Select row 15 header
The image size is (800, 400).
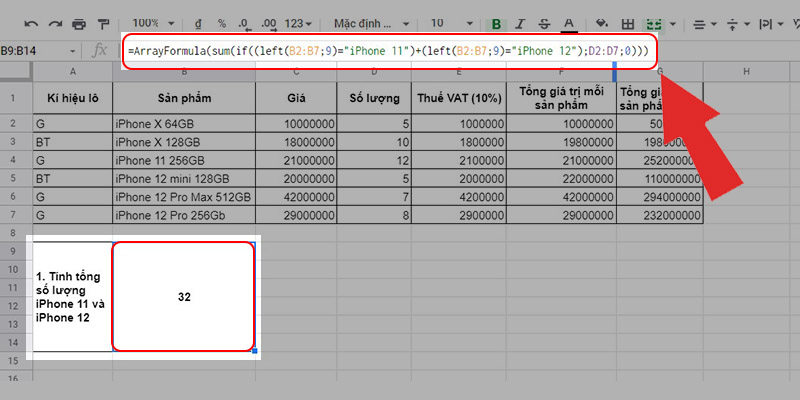tap(14, 361)
